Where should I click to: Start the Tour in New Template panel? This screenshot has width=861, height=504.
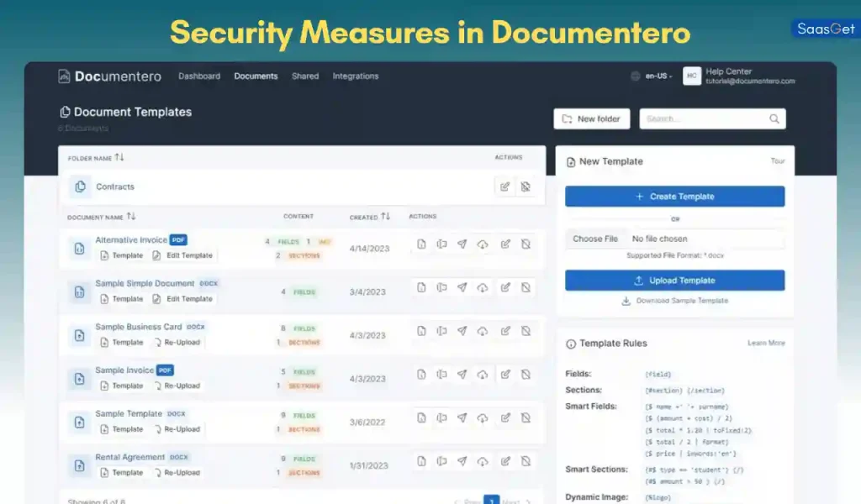point(778,161)
